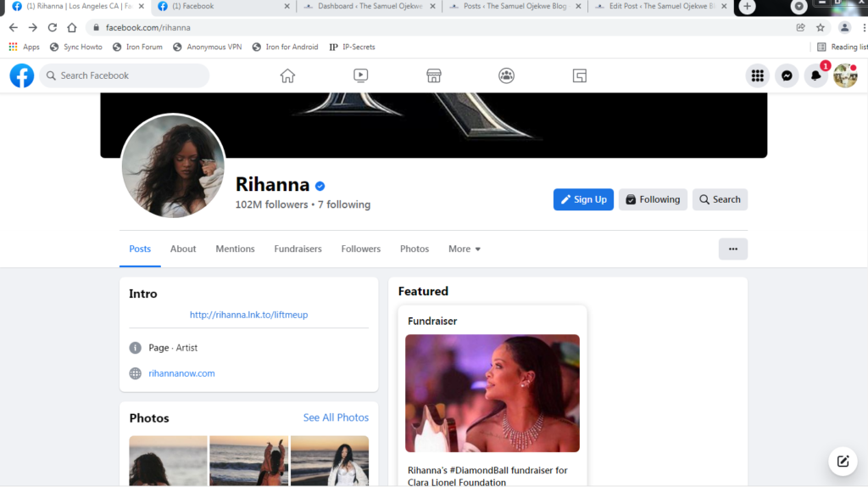Open Rihanna's #DiamondBall fundraiser title
Screen dimensions: 868x487
(487, 476)
